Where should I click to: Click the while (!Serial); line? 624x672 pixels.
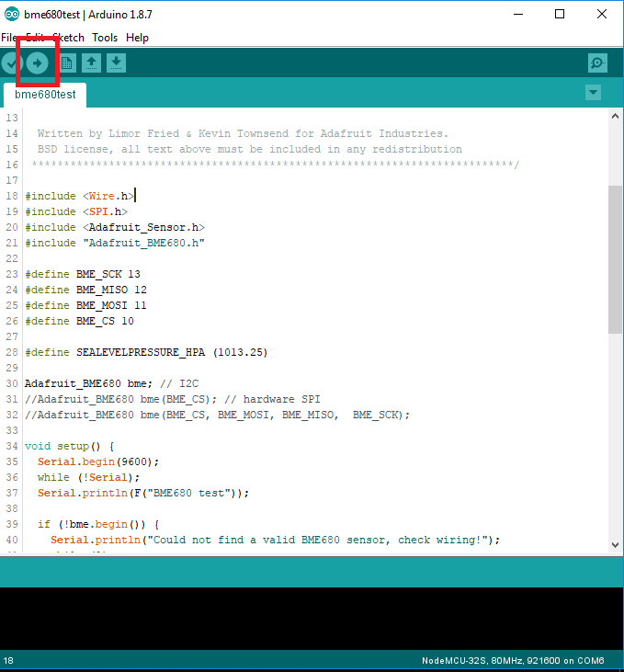coord(89,477)
